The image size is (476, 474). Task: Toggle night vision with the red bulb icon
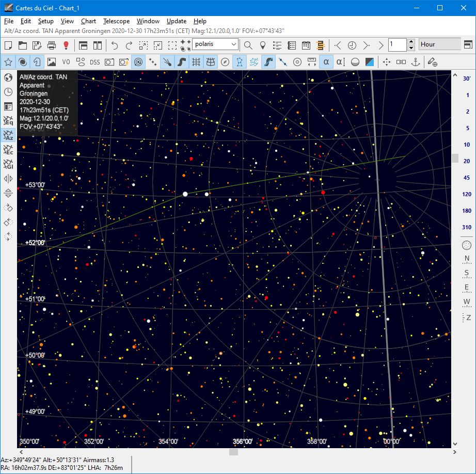coord(66,45)
